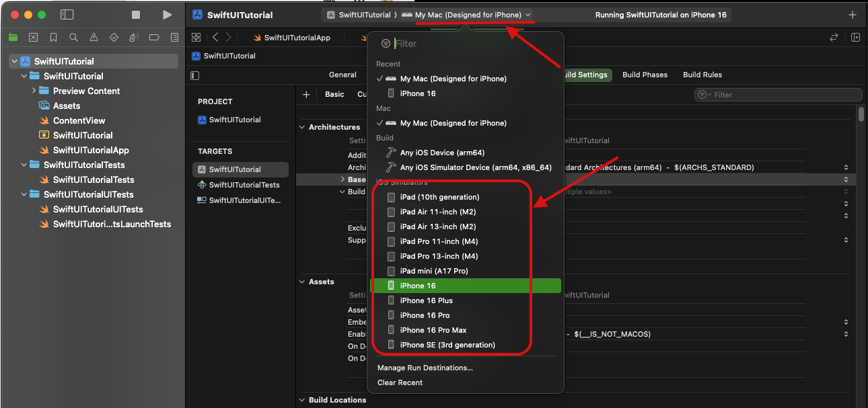Collapse the Assets settings section
Viewport: 868px width, 408px height.
click(x=301, y=282)
